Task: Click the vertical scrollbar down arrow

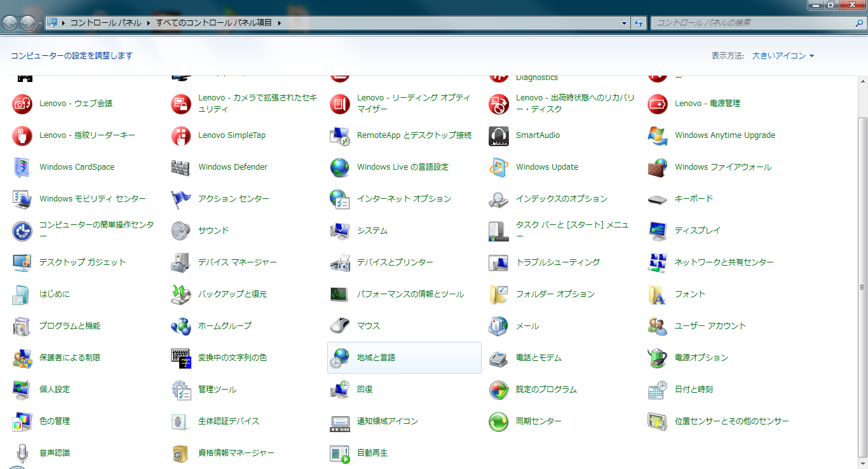Action: click(862, 463)
